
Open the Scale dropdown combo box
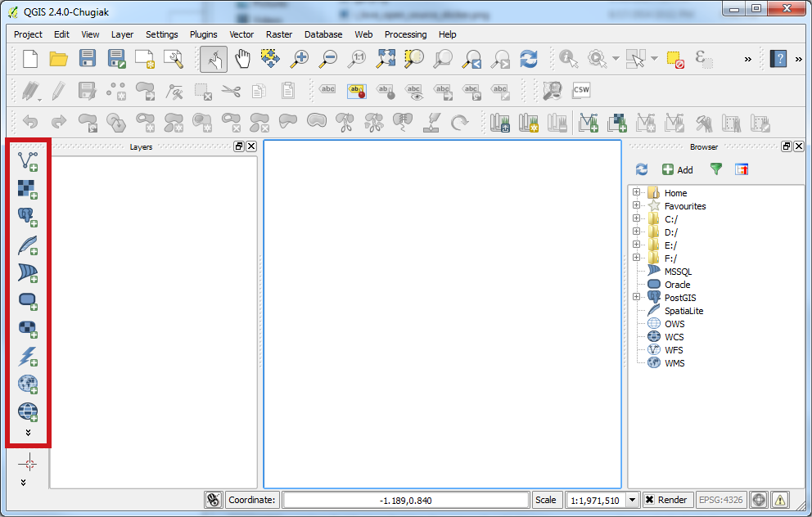[x=632, y=500]
